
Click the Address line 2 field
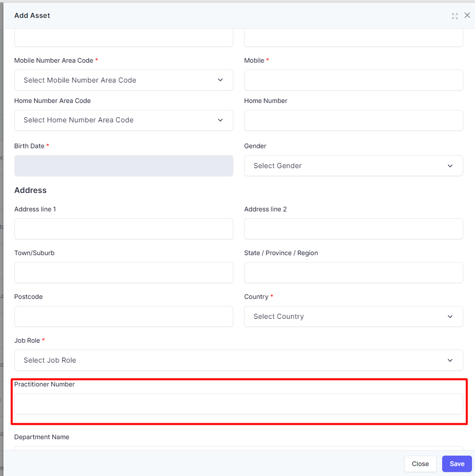353,229
